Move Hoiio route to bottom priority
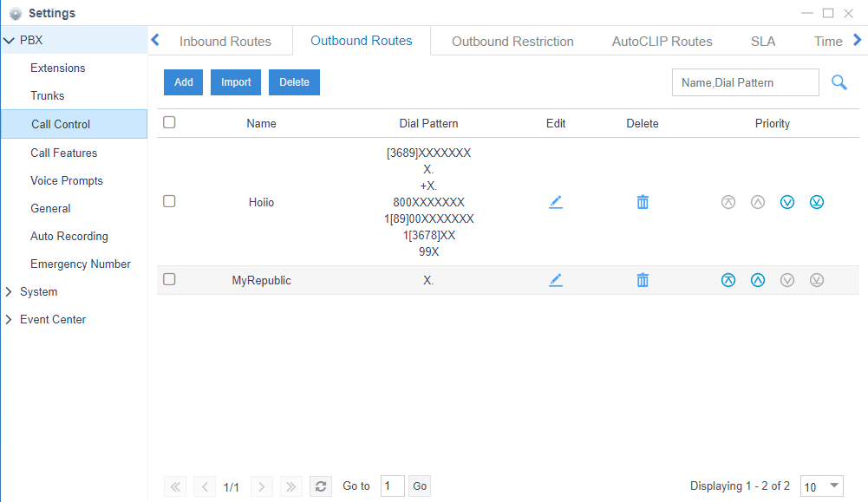Screen dimensions: 868x502 pyautogui.click(x=817, y=202)
